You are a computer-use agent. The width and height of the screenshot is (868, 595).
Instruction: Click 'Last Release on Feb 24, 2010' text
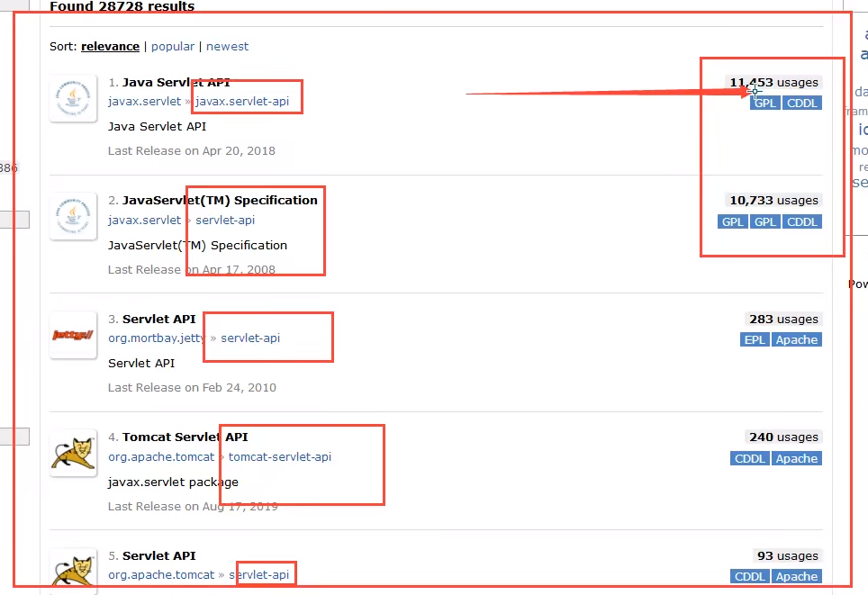coord(192,388)
